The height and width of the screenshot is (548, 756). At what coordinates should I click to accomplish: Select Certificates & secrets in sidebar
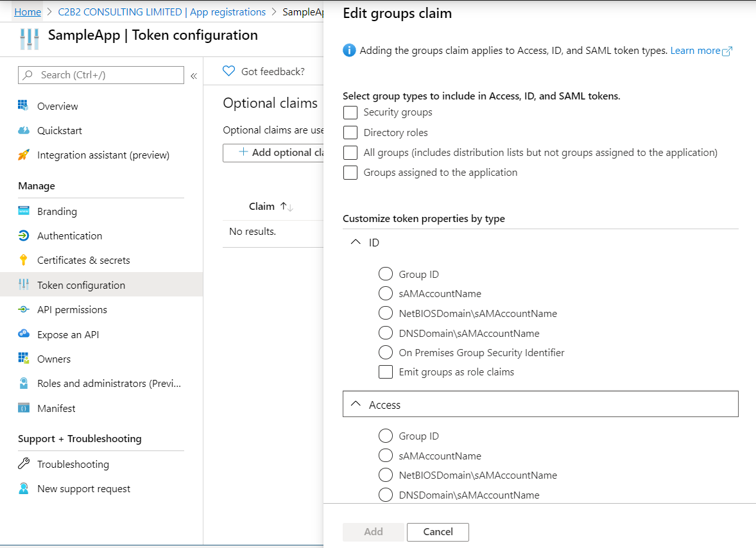(82, 260)
